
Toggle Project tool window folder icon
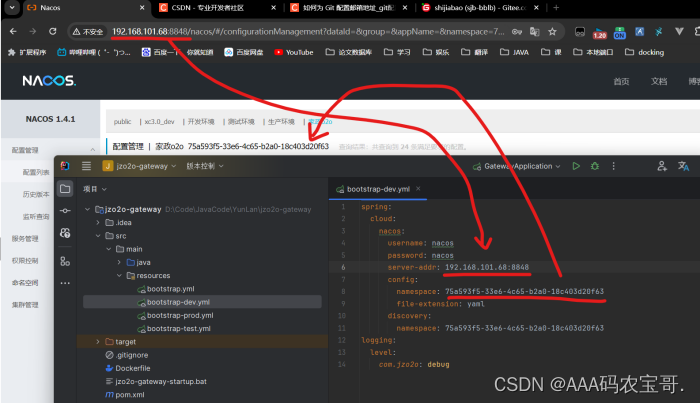65,189
